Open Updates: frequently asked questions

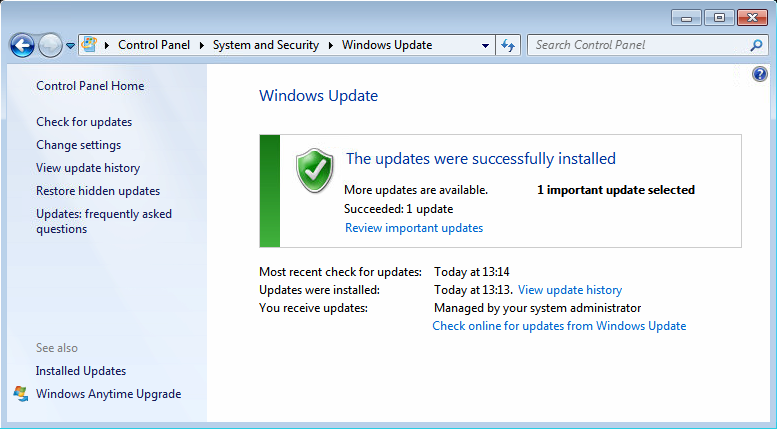(104, 221)
